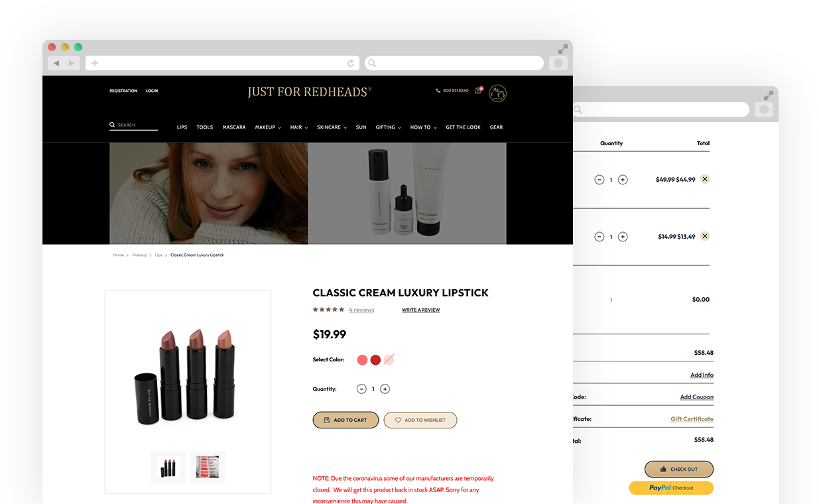
Task: Decrease lipstick quantity with minus button
Action: coord(361,389)
